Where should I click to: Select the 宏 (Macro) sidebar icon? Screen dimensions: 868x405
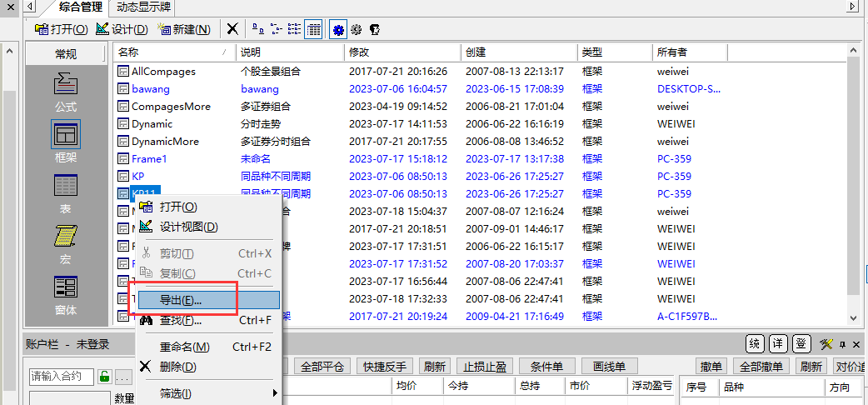[66, 243]
